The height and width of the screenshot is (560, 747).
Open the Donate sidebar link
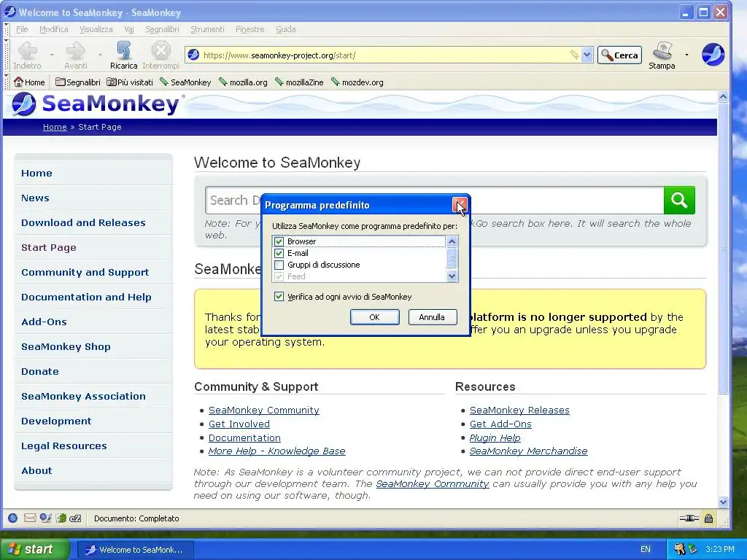pyautogui.click(x=40, y=371)
